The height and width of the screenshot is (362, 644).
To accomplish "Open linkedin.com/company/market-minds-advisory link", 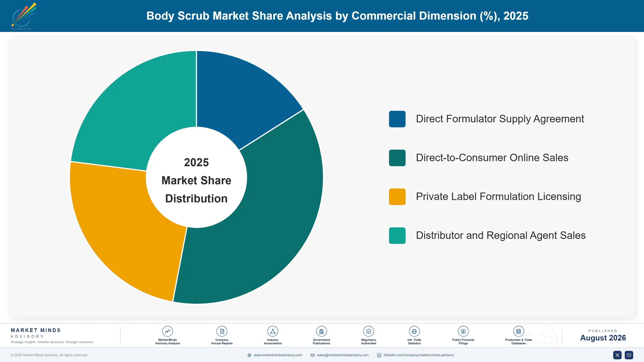I will pyautogui.click(x=419, y=355).
